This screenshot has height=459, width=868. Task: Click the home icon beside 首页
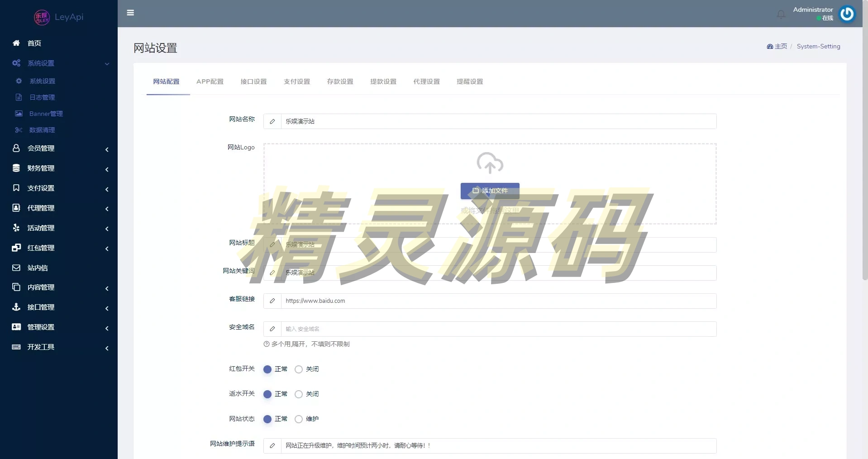click(x=16, y=43)
